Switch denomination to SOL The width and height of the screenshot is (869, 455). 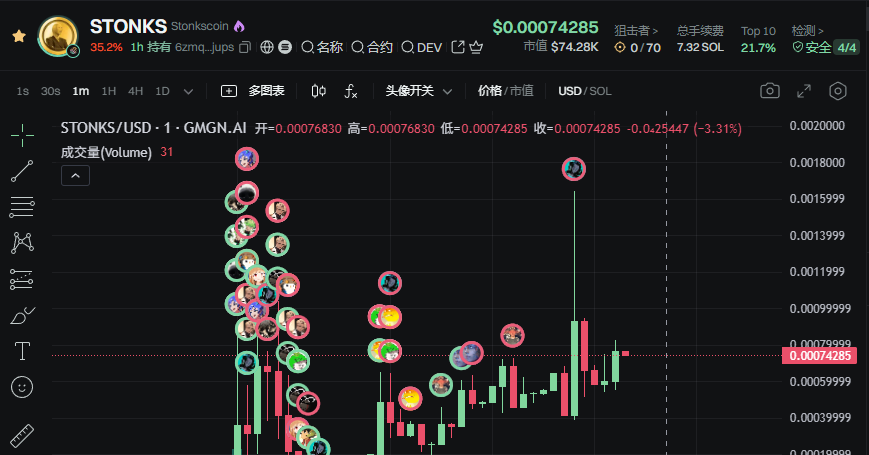click(600, 91)
